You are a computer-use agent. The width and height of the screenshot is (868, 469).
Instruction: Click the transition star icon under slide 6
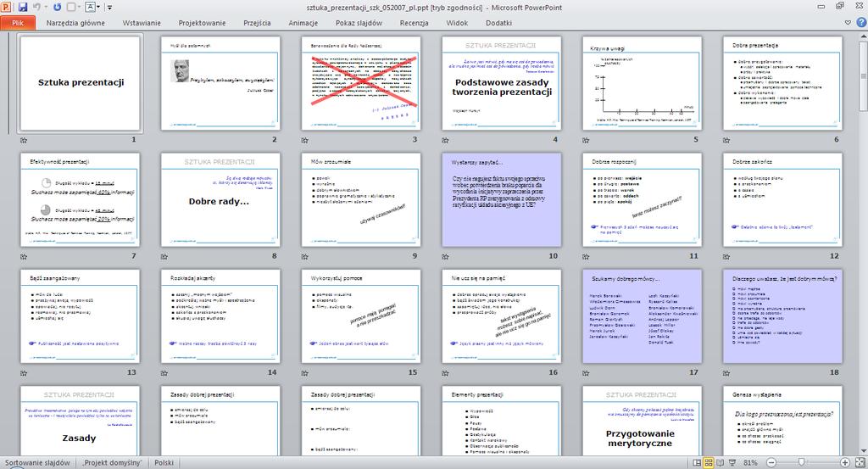coord(726,140)
